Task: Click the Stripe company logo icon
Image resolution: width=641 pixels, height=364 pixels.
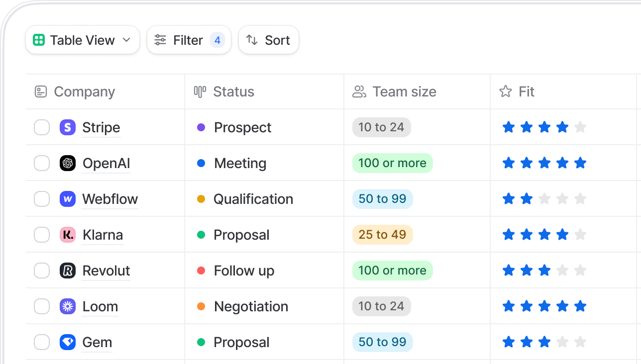Action: [68, 127]
